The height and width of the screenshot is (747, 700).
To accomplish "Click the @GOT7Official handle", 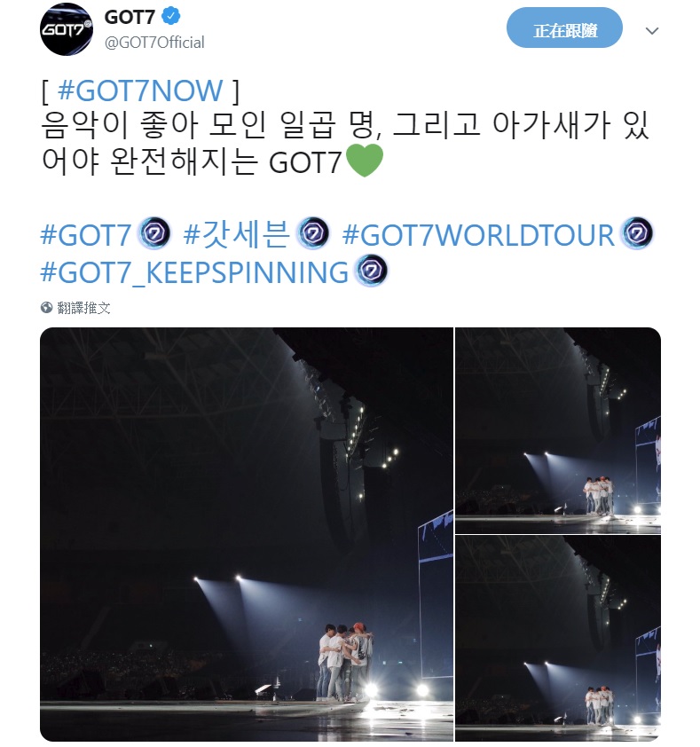I will (x=154, y=43).
